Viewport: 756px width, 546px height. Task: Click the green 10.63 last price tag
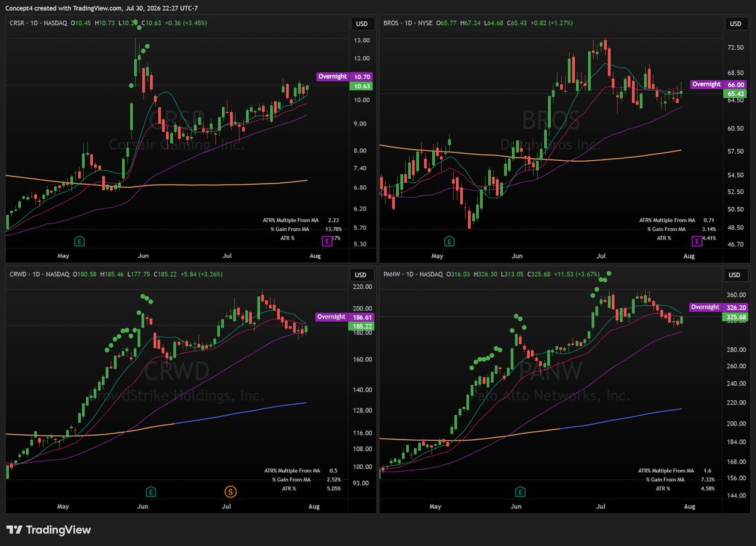pos(361,86)
